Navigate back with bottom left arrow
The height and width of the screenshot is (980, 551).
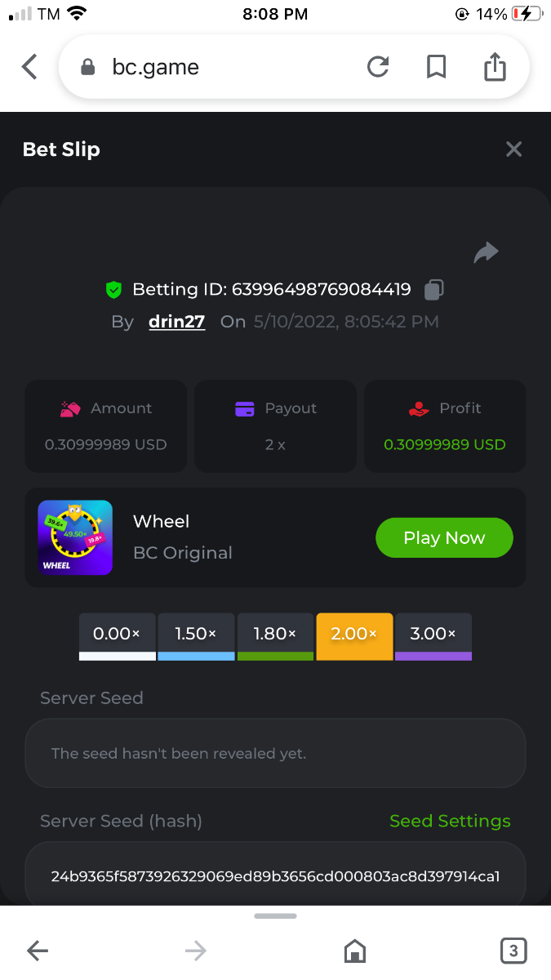point(38,950)
